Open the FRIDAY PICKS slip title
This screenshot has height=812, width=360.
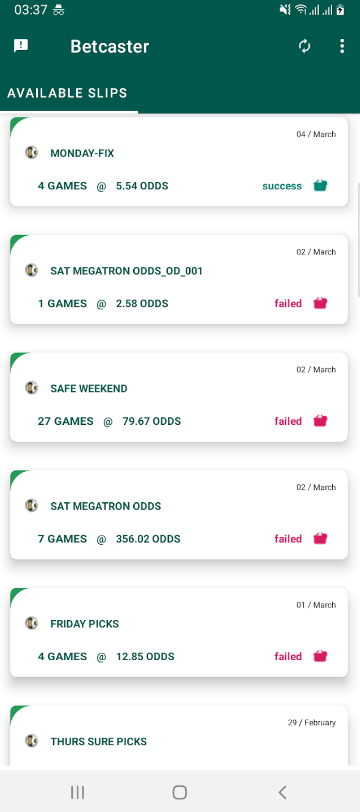tap(84, 624)
